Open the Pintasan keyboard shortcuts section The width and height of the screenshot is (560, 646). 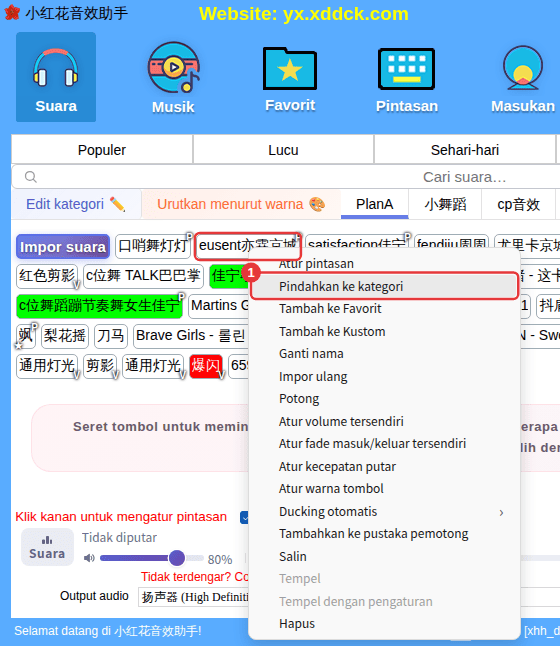(407, 80)
